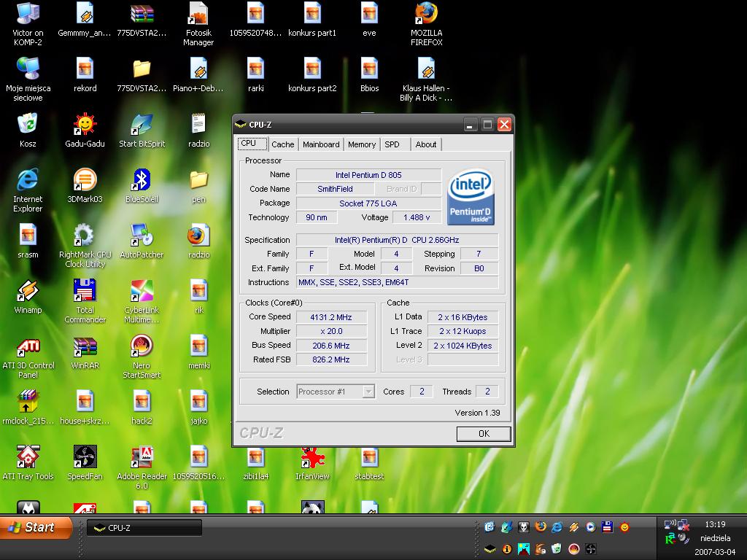747x560 pixels.
Task: Minimize the CPU-Z window
Action: 470,125
